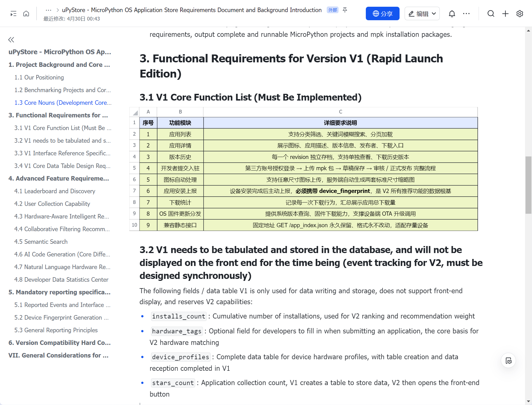Image resolution: width=532 pixels, height=405 pixels.
Task: Collapse the outline panel with double chevron
Action: [x=11, y=40]
